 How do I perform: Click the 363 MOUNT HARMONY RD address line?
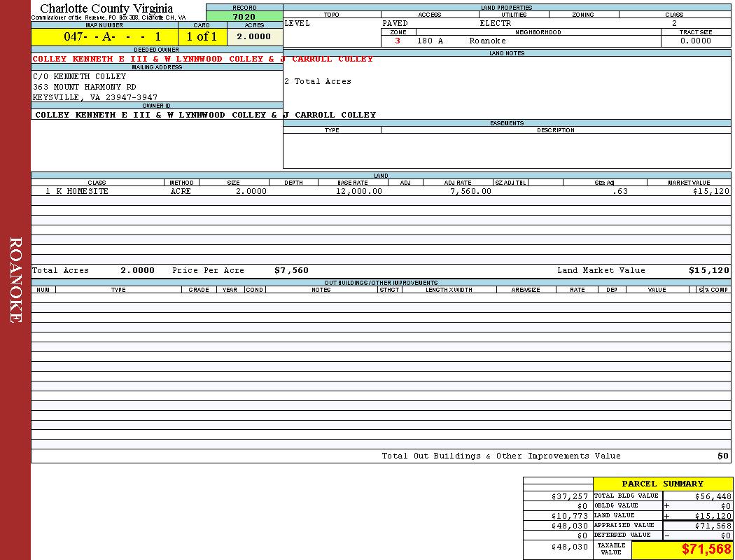point(85,87)
